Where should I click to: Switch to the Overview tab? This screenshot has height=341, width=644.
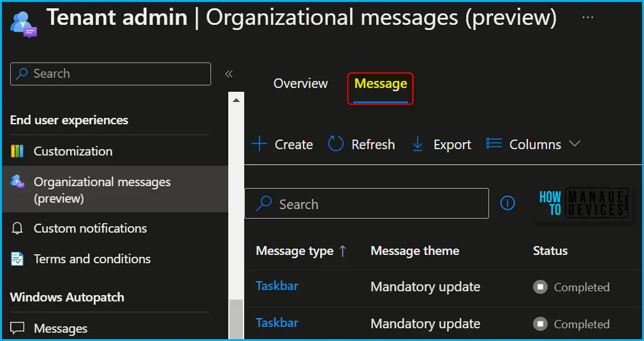pos(301,83)
